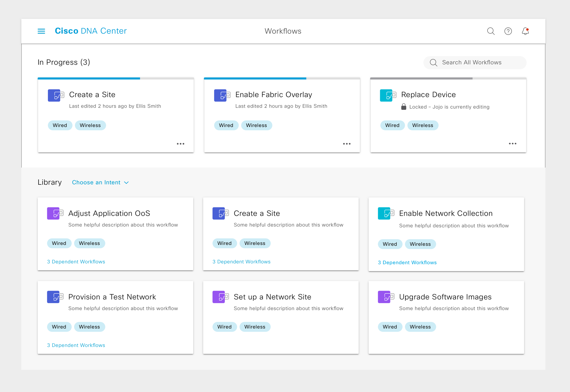Open more options on Create a Site card
Viewport: 570px width, 392px height.
(181, 144)
